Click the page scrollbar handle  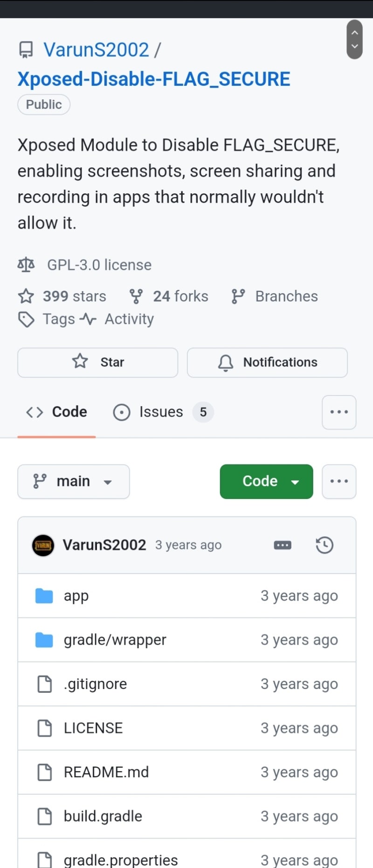355,40
